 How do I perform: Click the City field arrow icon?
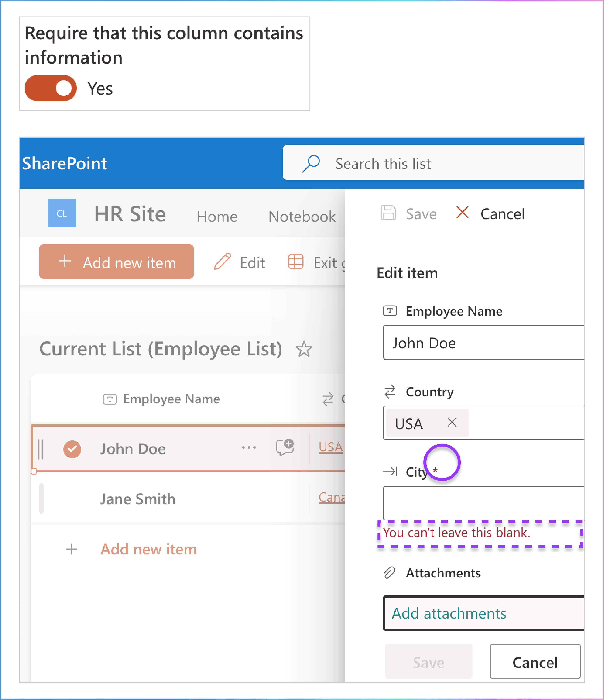(390, 471)
